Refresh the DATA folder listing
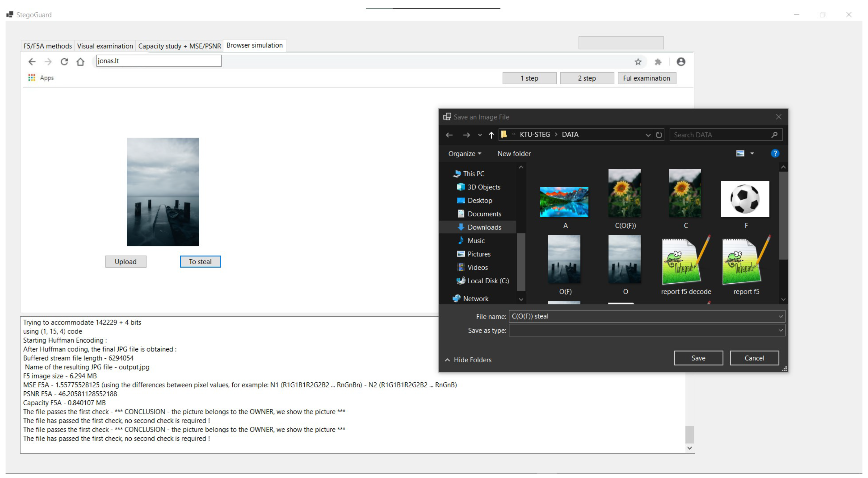 659,135
